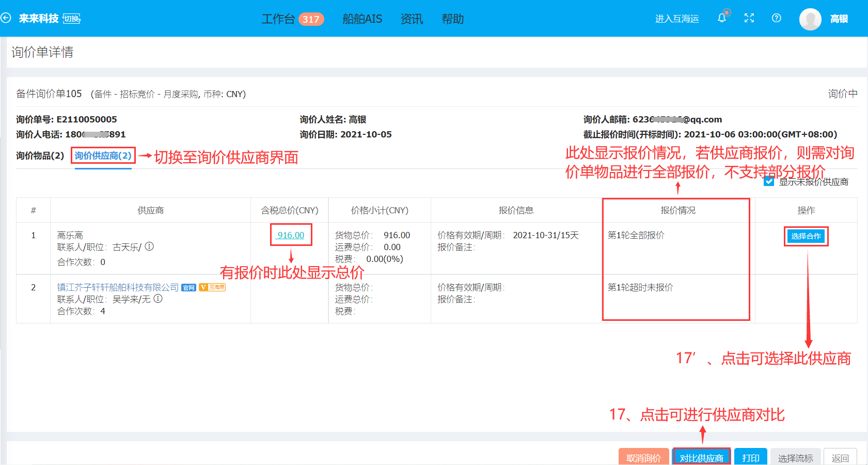Click 第1轮超时未报价 status cell
Image resolution: width=868 pixels, height=465 pixels.
coord(640,287)
